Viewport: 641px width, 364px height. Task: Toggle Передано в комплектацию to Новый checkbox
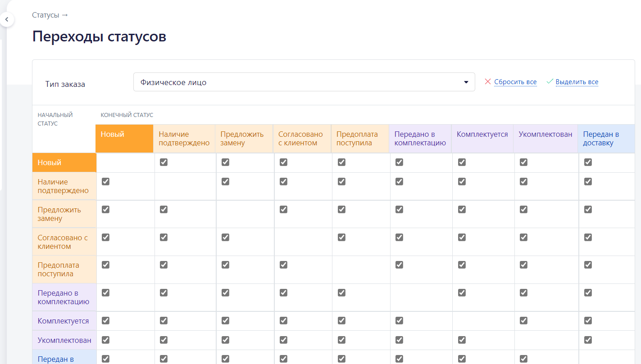coord(105,292)
